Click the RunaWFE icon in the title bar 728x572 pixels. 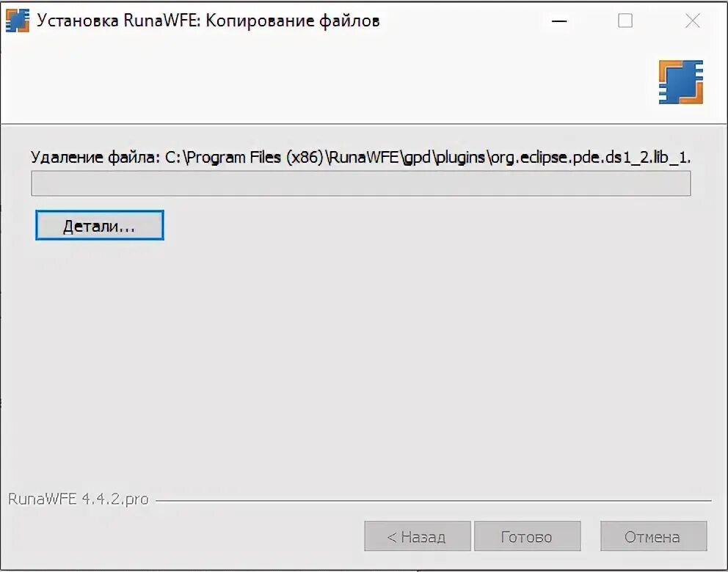click(x=17, y=21)
